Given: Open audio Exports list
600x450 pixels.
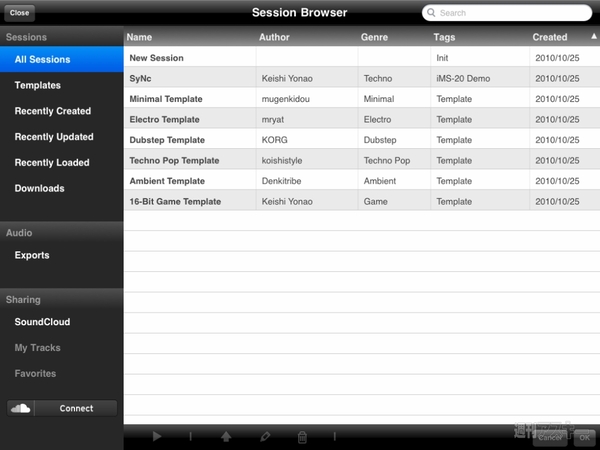Looking at the screenshot, I should [62, 255].
